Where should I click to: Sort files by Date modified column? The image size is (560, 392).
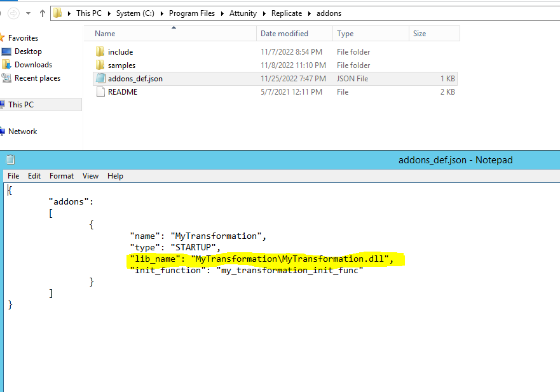tap(284, 34)
